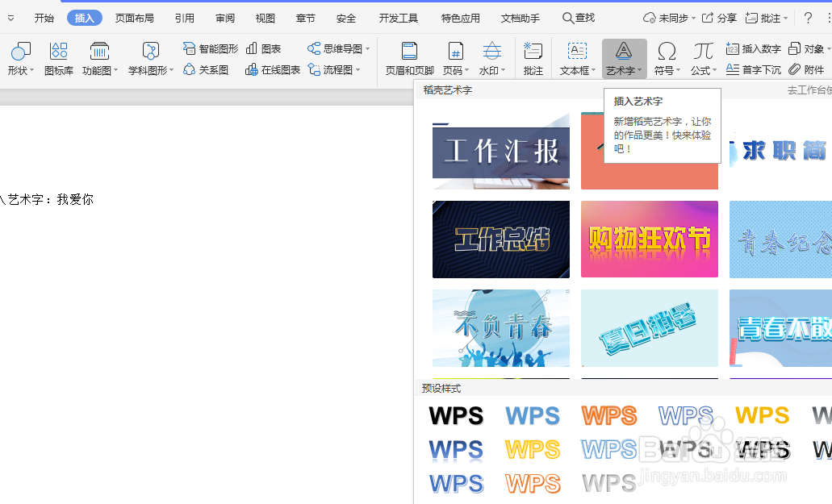Open the Help question mark icon
This screenshot has width=832, height=504.
[x=808, y=18]
